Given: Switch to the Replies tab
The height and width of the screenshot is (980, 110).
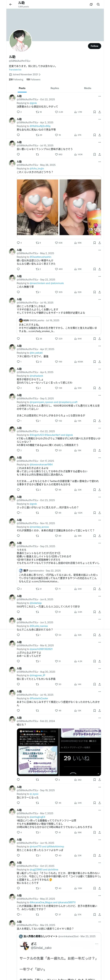Looking at the screenshot, I should pyautogui.click(x=55, y=88).
